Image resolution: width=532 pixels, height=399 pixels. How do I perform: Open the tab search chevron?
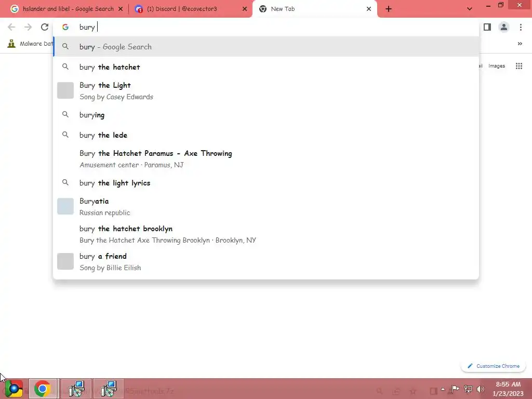(x=470, y=9)
